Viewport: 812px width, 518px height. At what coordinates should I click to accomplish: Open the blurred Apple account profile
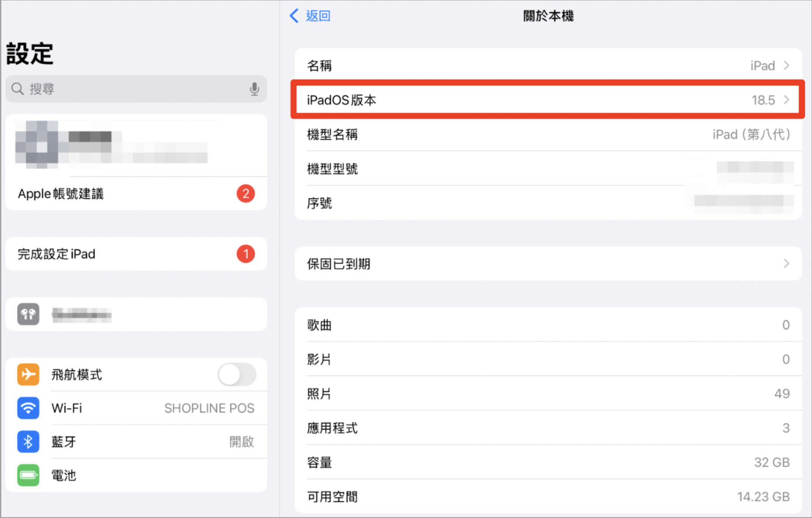tap(136, 145)
